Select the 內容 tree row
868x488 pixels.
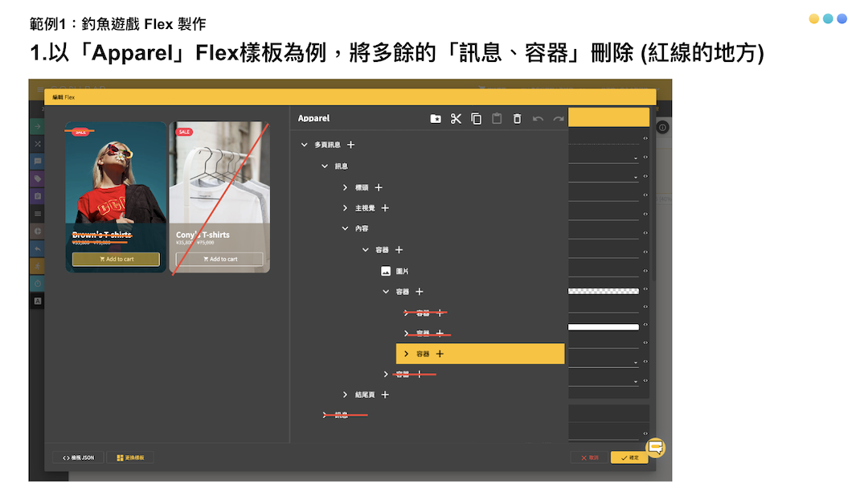point(362,228)
